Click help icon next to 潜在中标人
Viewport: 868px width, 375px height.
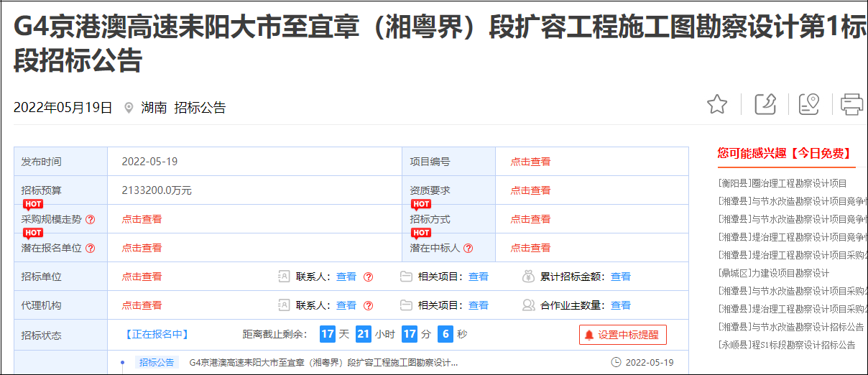[468, 248]
